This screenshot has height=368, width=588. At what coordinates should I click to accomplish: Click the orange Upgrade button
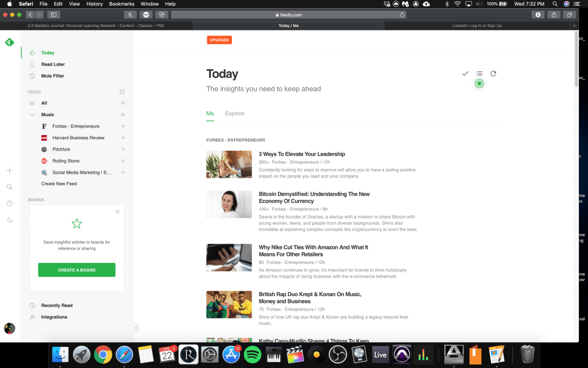pos(219,40)
